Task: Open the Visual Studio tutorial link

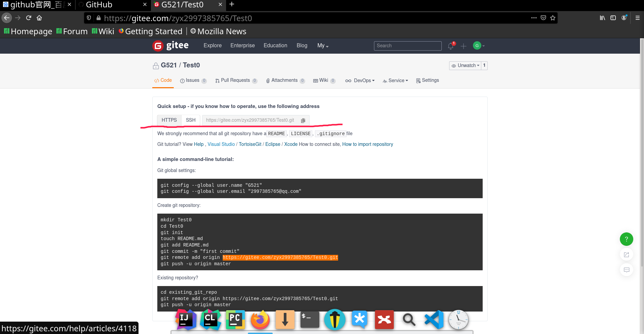Action: (x=221, y=144)
